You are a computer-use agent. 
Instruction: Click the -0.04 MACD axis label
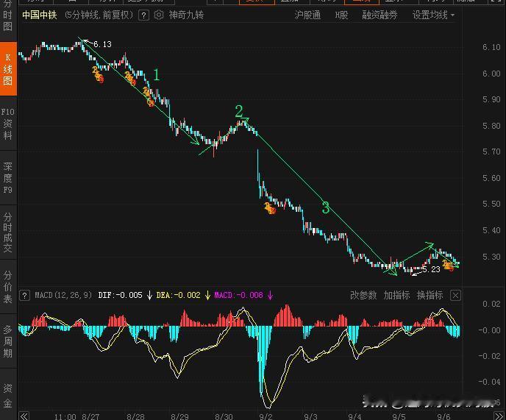(x=489, y=382)
